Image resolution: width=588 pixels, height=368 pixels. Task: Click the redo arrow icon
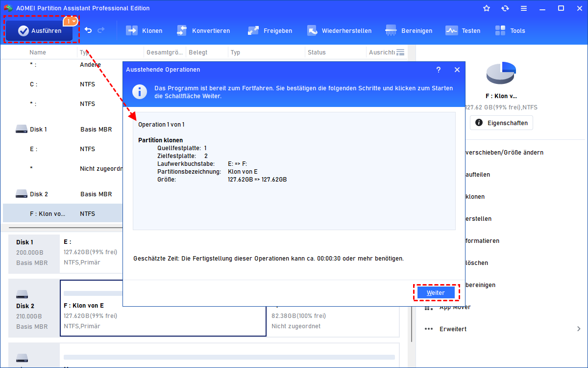pyautogui.click(x=101, y=30)
